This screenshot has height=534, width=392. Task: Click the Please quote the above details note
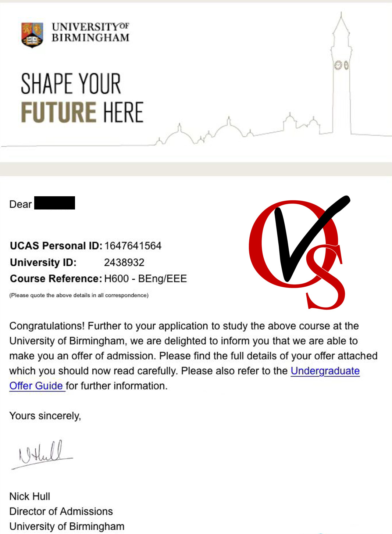pos(79,295)
